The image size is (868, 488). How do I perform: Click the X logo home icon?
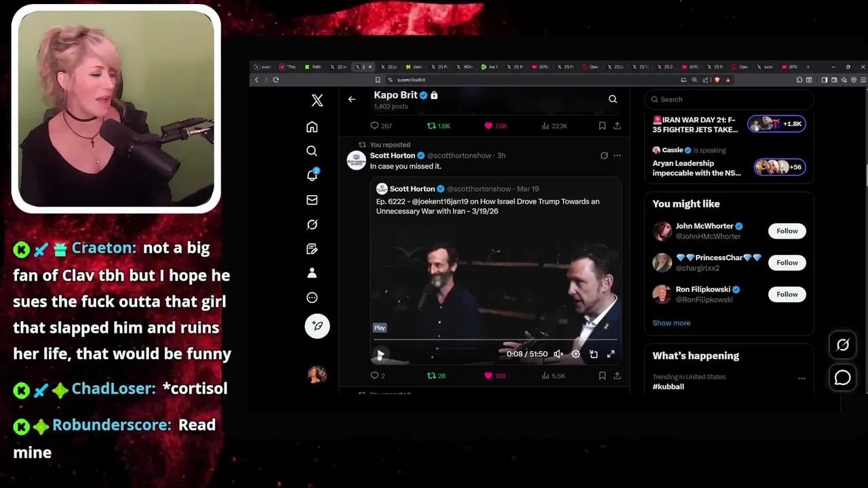317,100
